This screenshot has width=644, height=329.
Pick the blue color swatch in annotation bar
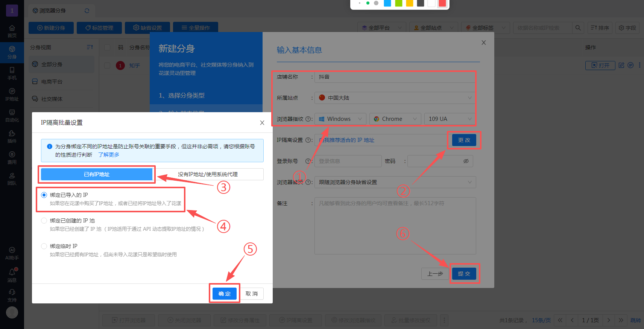(x=387, y=3)
